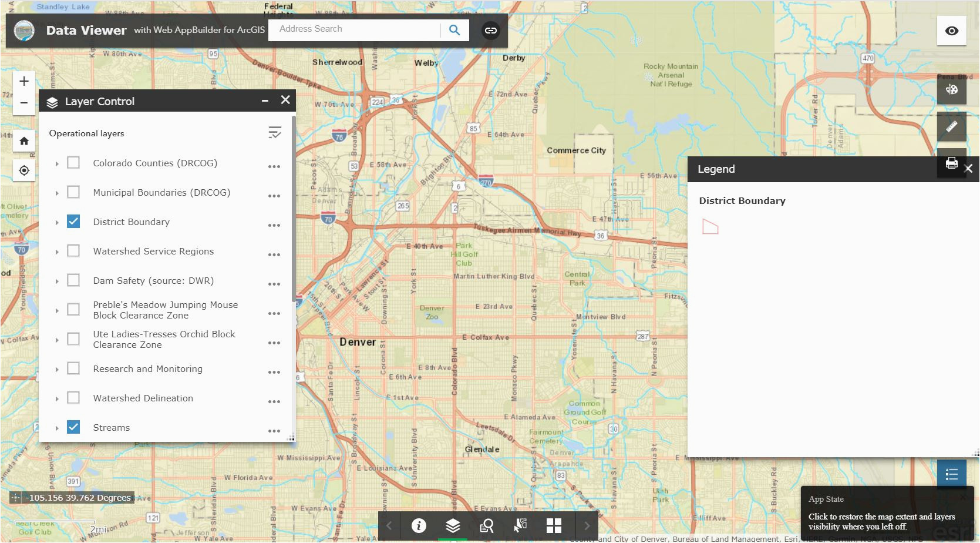The image size is (980, 543).
Task: Click in the Address Search field
Action: pos(355,29)
